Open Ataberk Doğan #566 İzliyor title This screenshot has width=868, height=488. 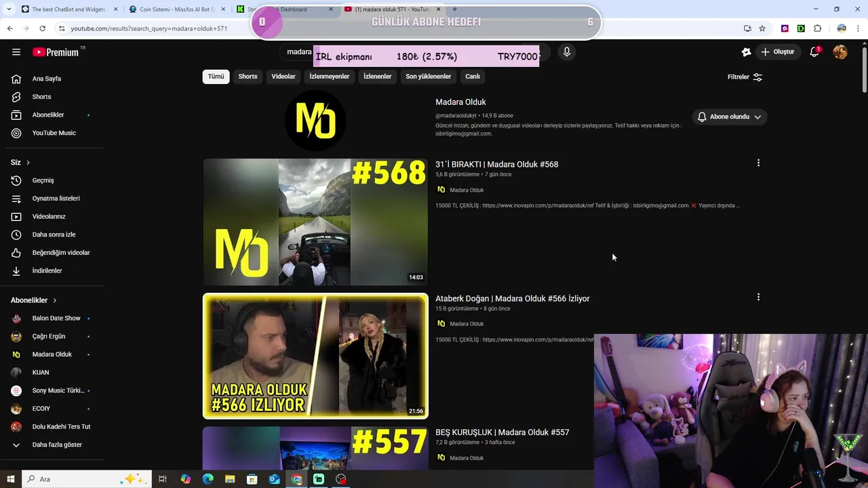(x=512, y=298)
